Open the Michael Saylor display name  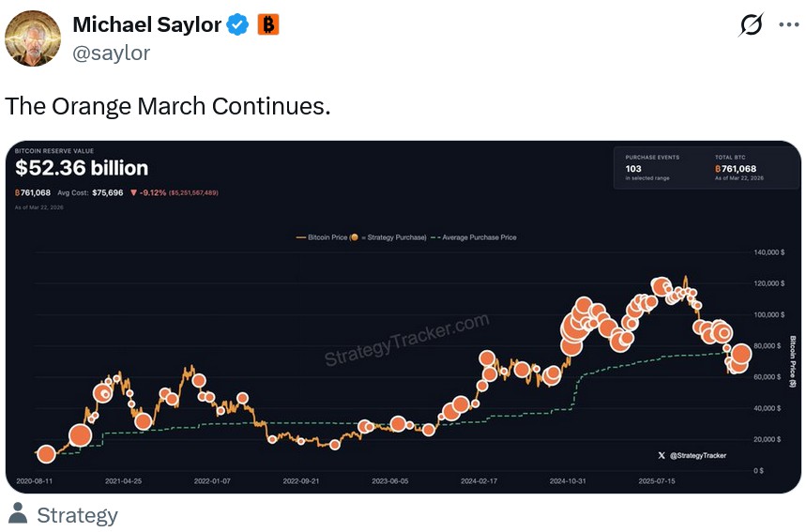click(x=146, y=24)
